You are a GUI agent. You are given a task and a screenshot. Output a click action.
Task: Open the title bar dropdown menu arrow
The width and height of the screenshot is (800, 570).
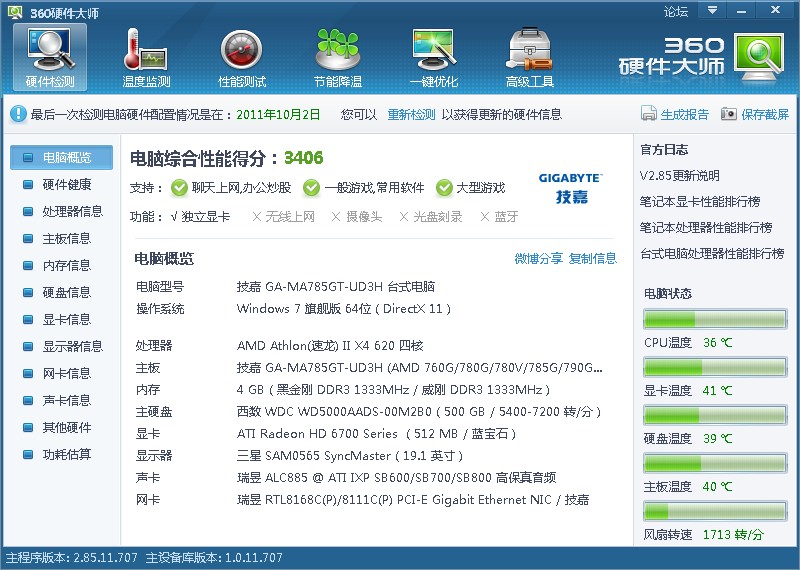[711, 11]
